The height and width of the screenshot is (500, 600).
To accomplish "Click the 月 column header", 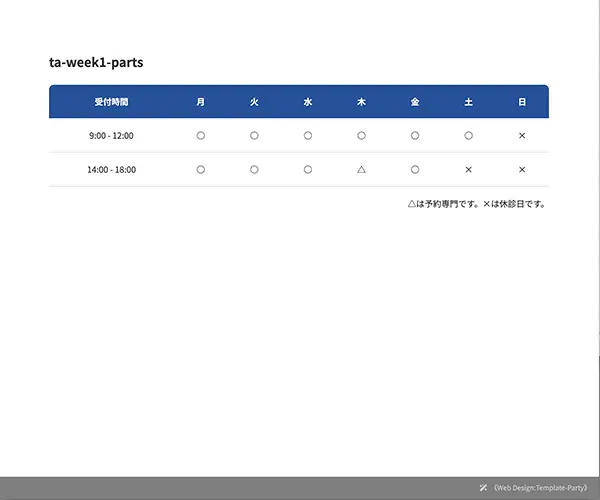I will pos(201,102).
